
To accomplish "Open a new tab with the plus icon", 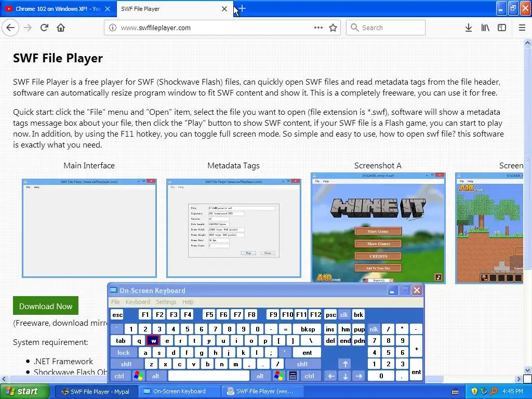I will (x=242, y=8).
